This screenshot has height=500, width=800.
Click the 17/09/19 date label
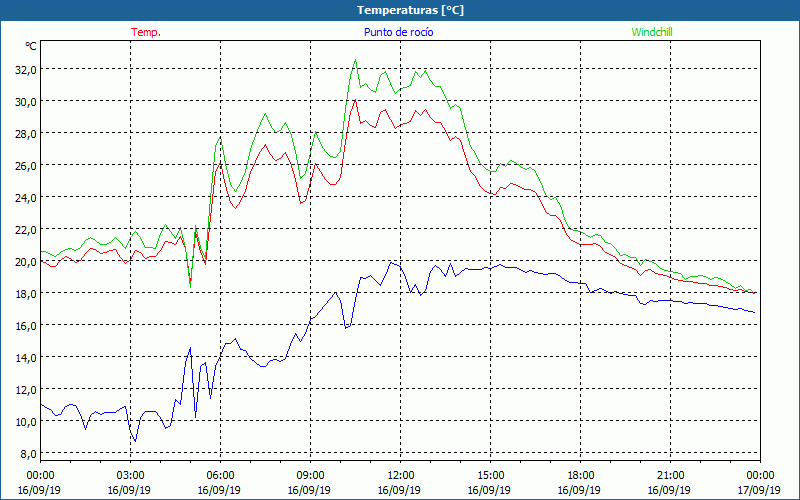pyautogui.click(x=759, y=490)
